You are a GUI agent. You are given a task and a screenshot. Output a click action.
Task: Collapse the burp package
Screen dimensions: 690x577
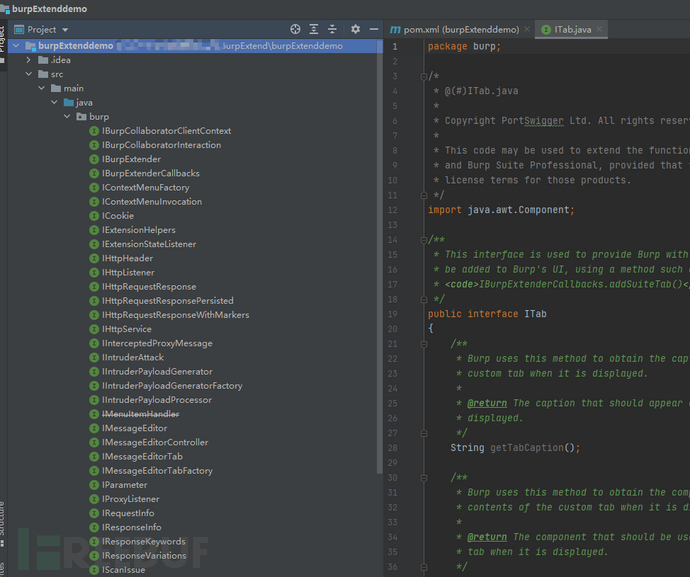[x=67, y=116]
